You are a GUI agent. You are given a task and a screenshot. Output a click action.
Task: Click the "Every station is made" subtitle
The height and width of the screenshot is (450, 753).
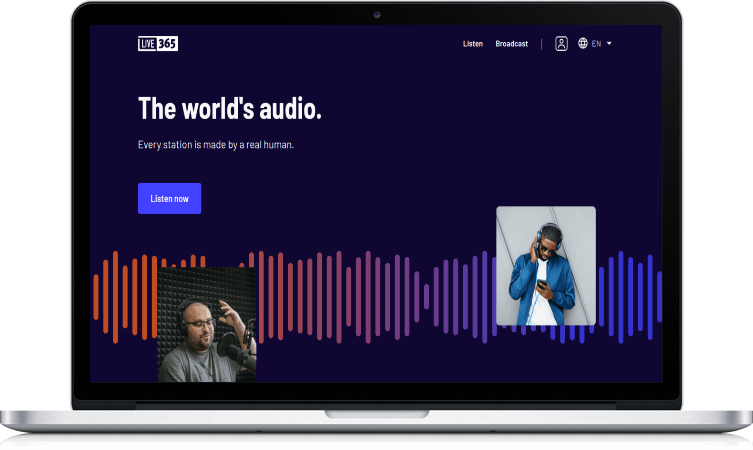pos(215,145)
